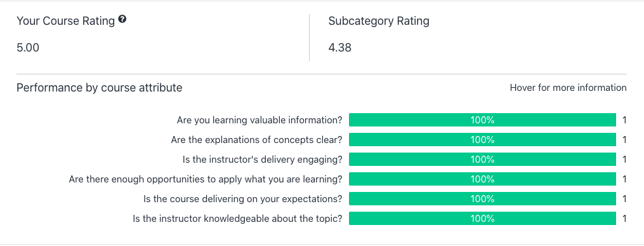Click the bar for explanations of concepts clear
Image resolution: width=644 pixels, height=246 pixels.
point(482,140)
